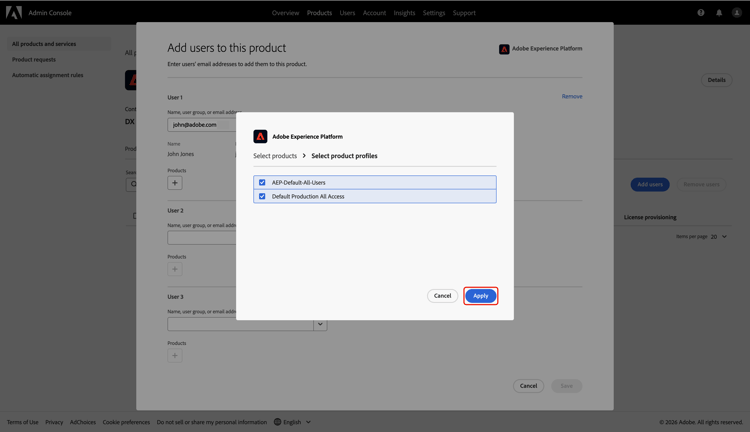750x432 pixels.
Task: Click the User 3 email input field
Action: [240, 324]
